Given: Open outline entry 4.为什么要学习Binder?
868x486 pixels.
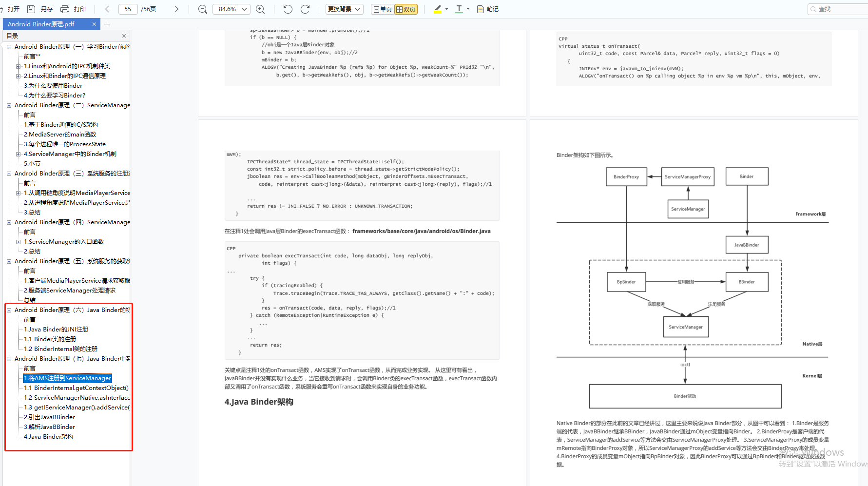Looking at the screenshot, I should [55, 96].
